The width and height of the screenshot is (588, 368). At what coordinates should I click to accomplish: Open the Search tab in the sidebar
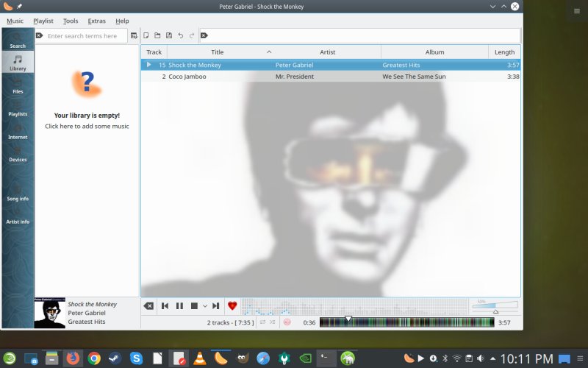18,40
